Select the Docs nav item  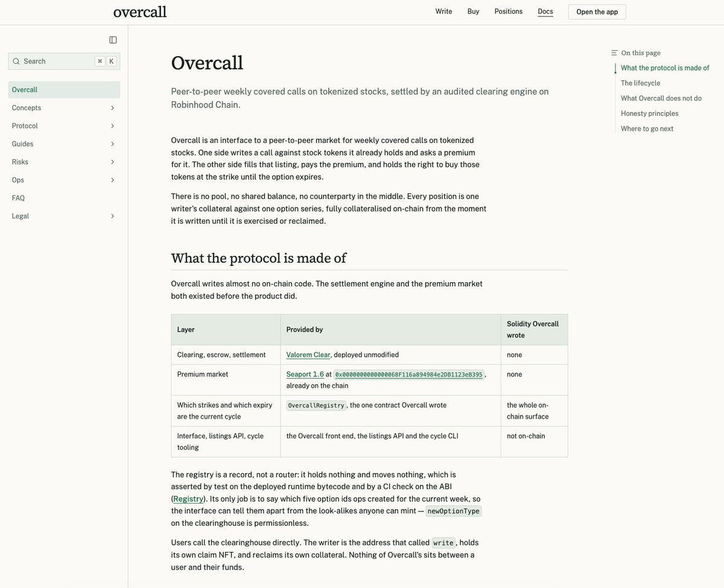pyautogui.click(x=545, y=11)
